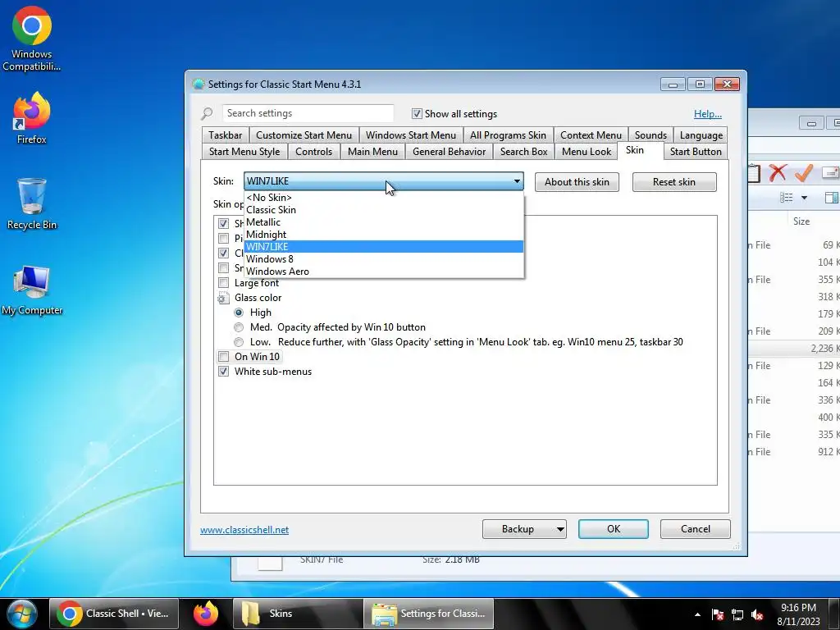Enable the Large font checkbox
Screen dimensions: 840x630
tap(223, 283)
